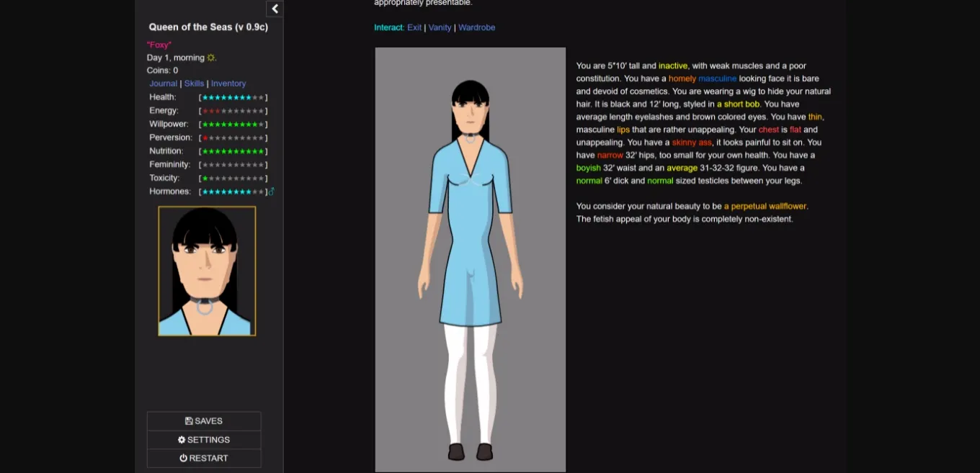This screenshot has width=980, height=473.
Task: Open the Wardrobe interaction
Action: pyautogui.click(x=476, y=27)
